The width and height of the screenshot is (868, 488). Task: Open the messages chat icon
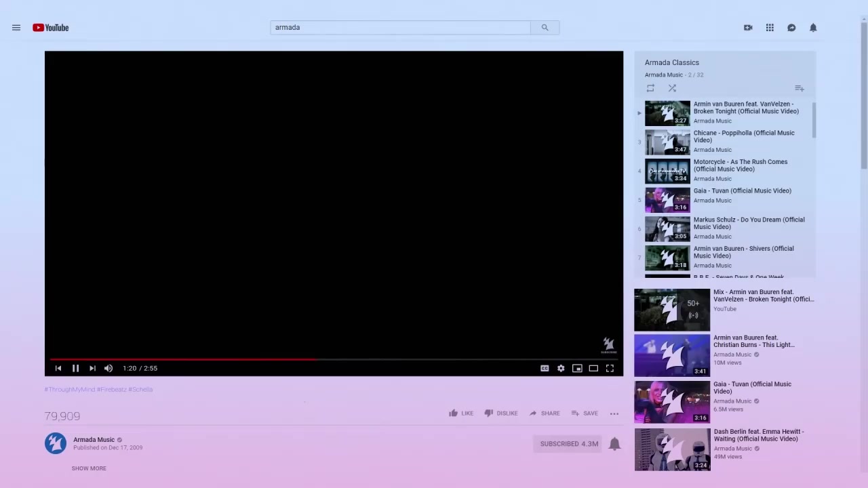pos(791,28)
